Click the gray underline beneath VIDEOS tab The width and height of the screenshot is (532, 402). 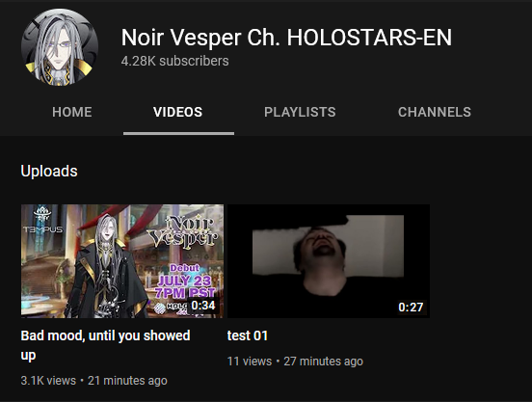point(179,134)
